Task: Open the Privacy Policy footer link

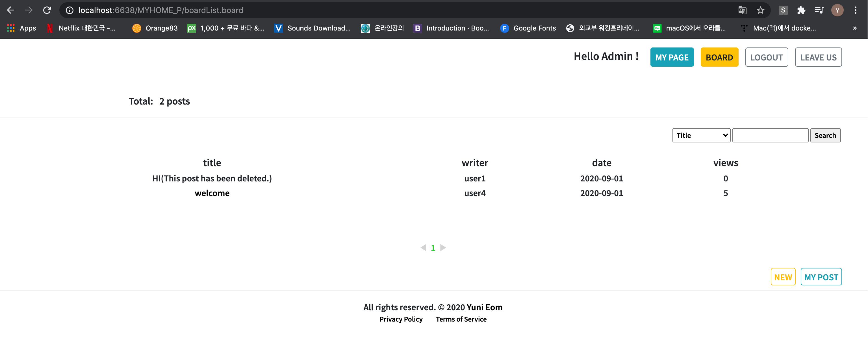Action: 401,319
